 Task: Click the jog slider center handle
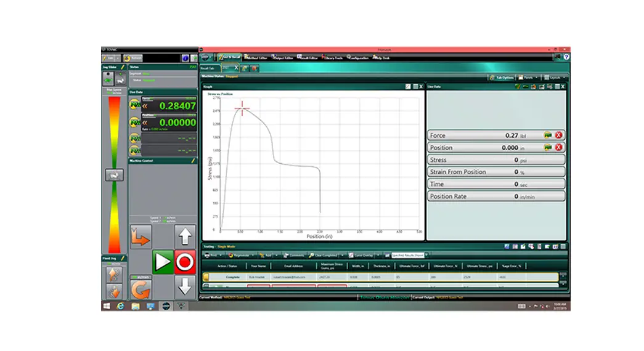[114, 175]
